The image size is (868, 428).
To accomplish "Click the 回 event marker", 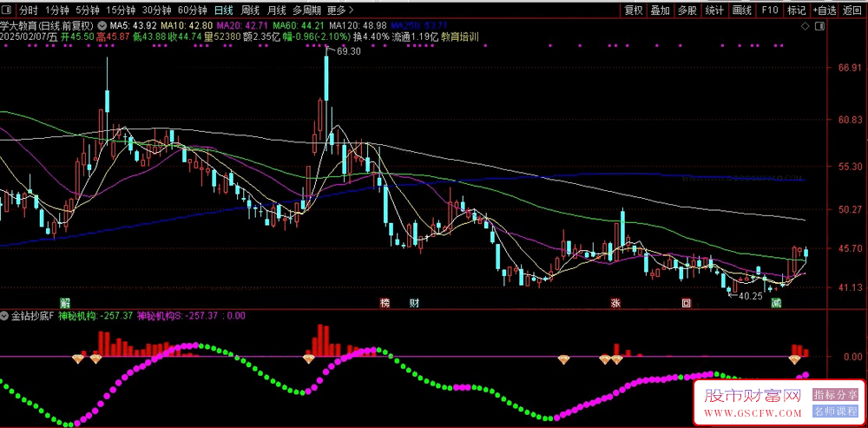I will (686, 303).
